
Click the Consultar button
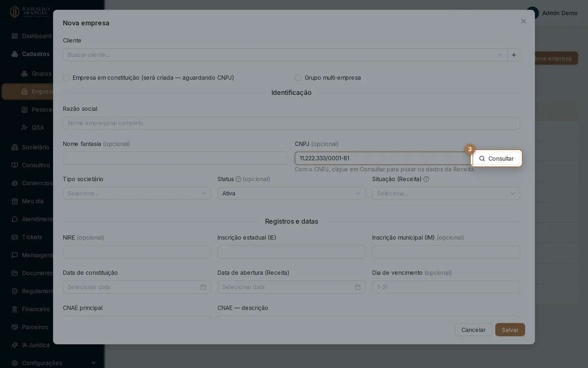[x=497, y=159]
